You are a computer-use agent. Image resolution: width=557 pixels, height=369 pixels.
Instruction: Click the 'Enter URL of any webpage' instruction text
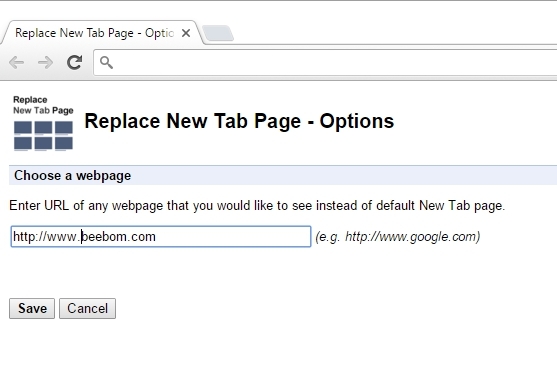[257, 206]
